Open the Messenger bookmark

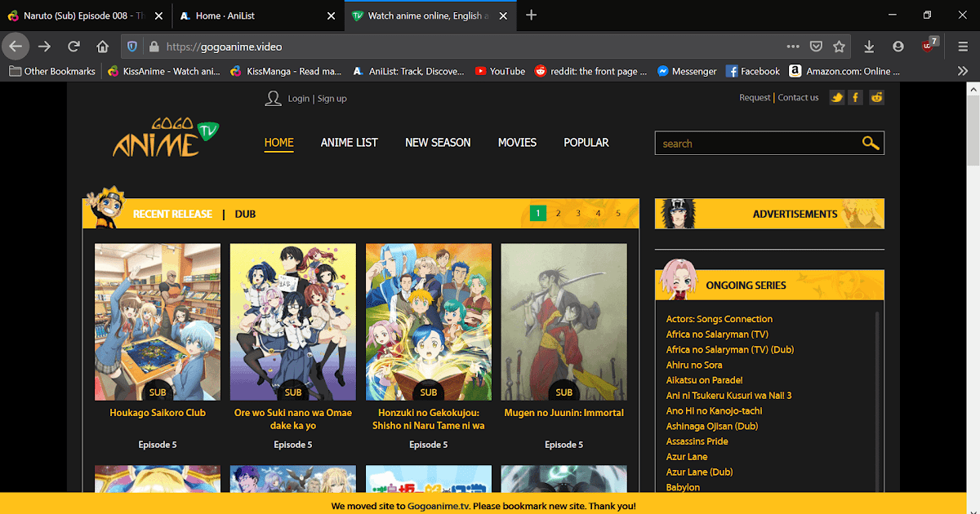click(687, 71)
